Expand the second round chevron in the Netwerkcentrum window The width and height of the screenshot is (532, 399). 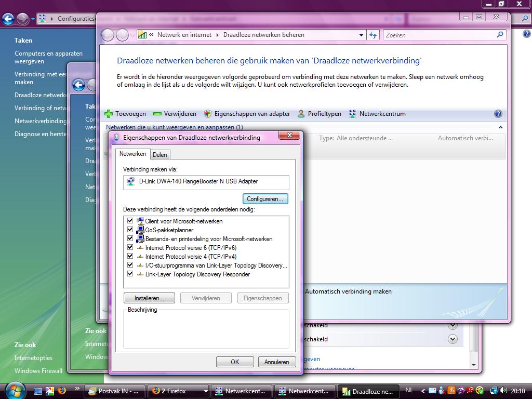point(453,339)
